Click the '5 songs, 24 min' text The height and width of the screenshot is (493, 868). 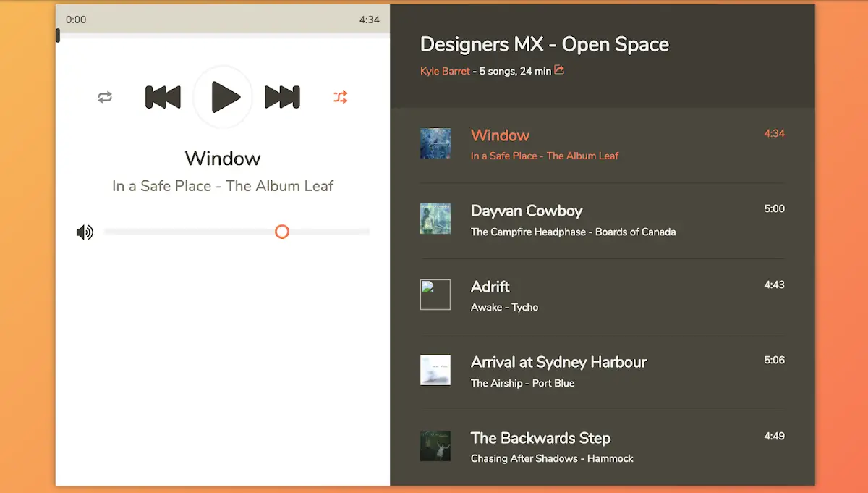(x=515, y=72)
